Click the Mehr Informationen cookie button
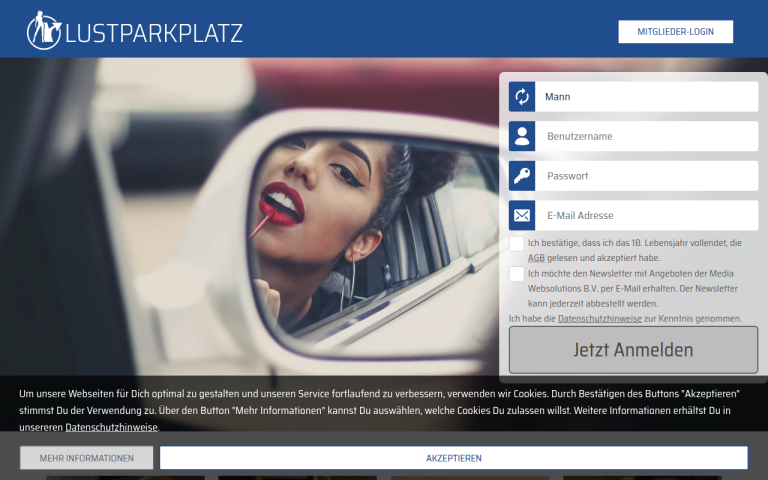This screenshot has height=480, width=768. click(x=87, y=458)
